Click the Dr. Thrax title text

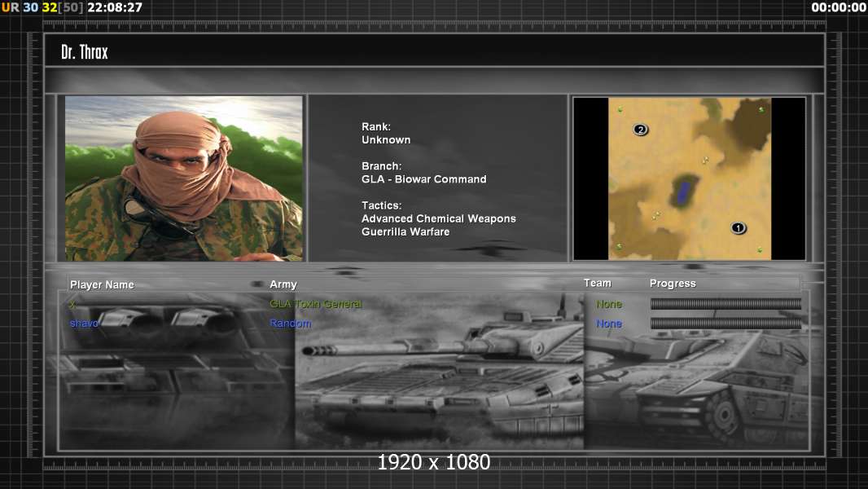click(85, 52)
